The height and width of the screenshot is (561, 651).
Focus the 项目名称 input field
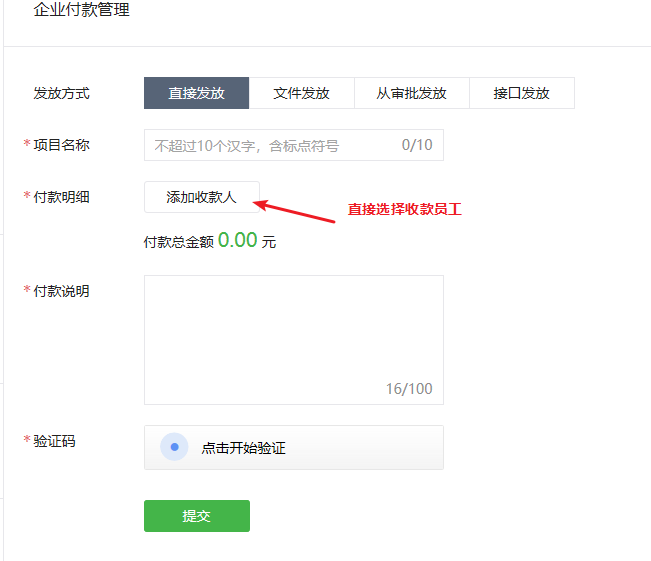[270, 145]
